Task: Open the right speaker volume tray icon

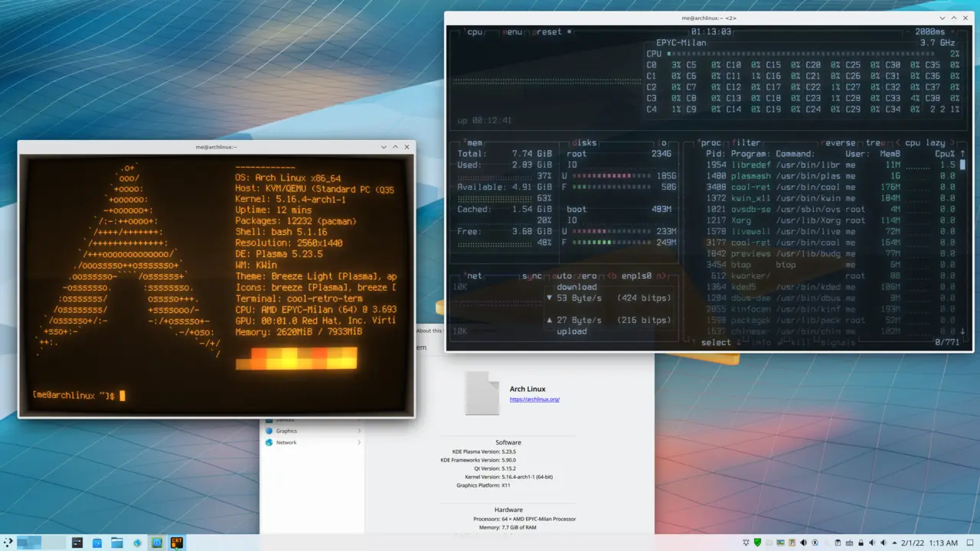Action: coord(884,543)
